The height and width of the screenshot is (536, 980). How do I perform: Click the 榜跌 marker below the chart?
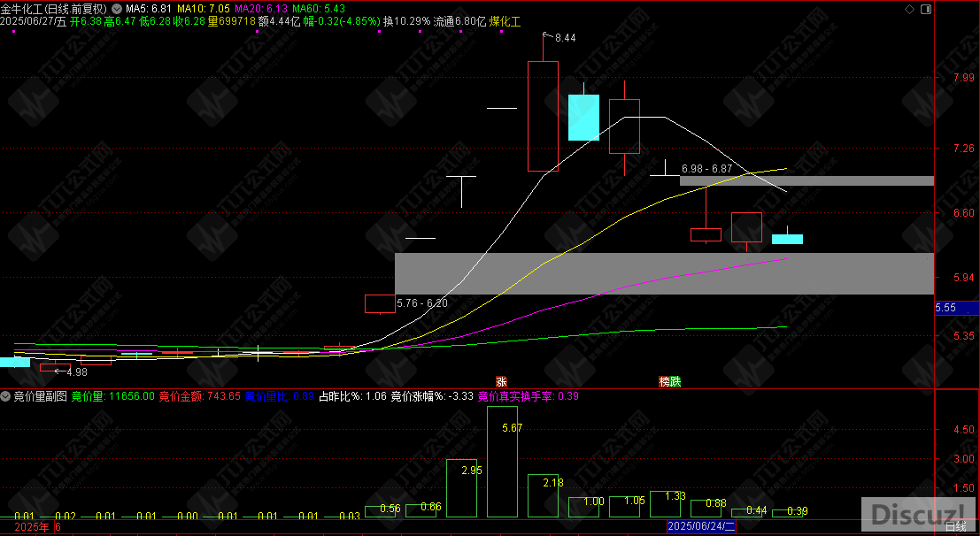pyautogui.click(x=670, y=381)
